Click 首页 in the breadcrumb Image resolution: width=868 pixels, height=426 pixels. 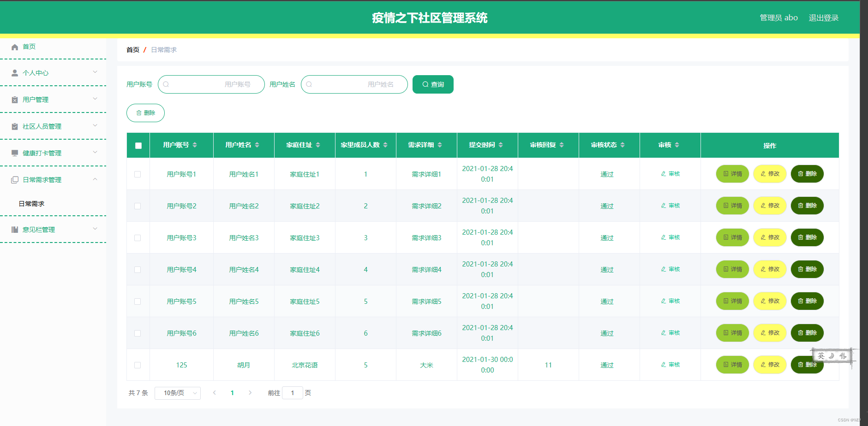133,50
